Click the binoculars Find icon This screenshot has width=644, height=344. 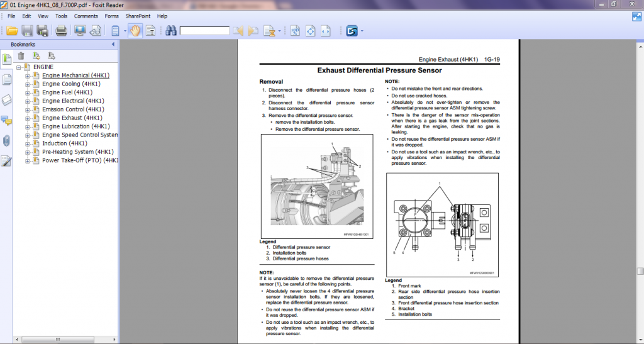(x=170, y=30)
